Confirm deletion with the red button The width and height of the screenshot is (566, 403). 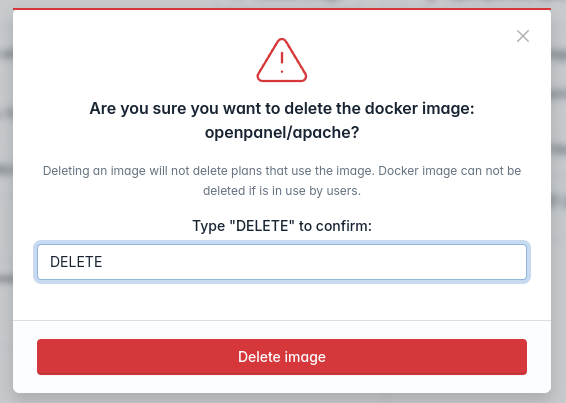282,357
